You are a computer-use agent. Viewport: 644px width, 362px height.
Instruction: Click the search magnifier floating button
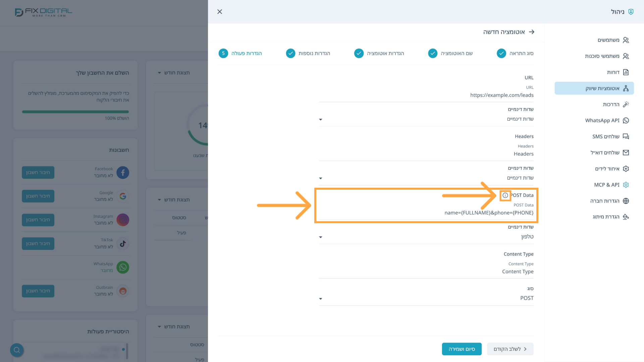coord(17,350)
